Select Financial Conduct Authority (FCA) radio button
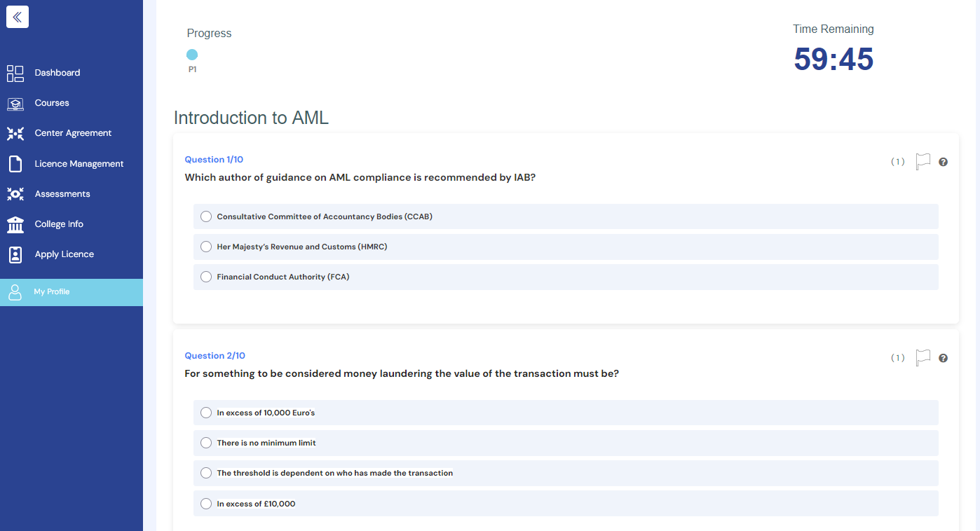 pos(206,277)
